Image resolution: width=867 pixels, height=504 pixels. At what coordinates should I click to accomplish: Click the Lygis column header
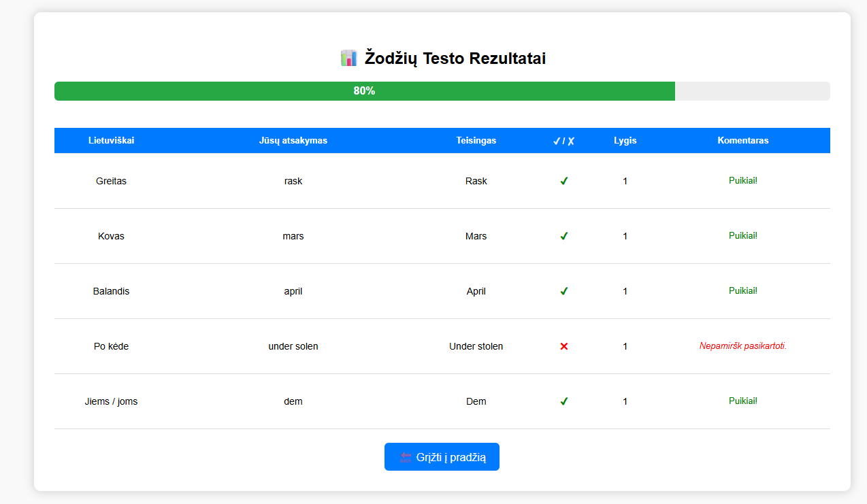point(625,141)
